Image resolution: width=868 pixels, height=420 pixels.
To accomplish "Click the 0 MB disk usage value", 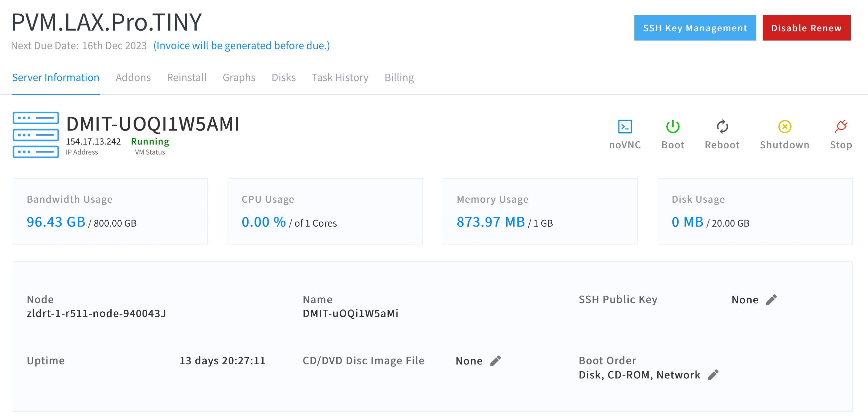I will [688, 222].
